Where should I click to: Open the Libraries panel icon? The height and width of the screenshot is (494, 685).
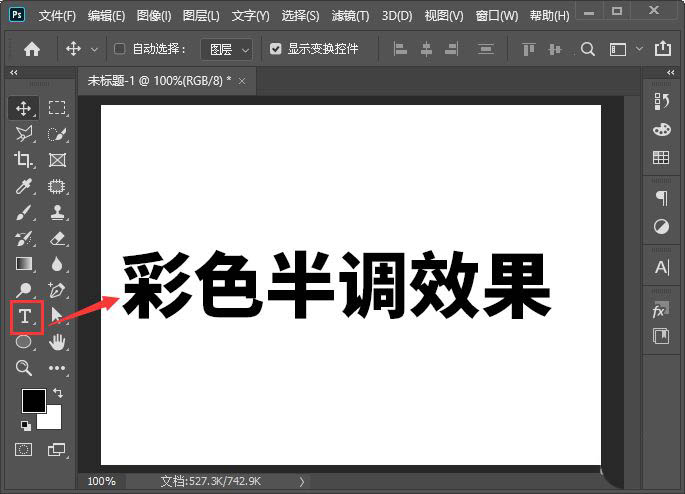pos(661,336)
